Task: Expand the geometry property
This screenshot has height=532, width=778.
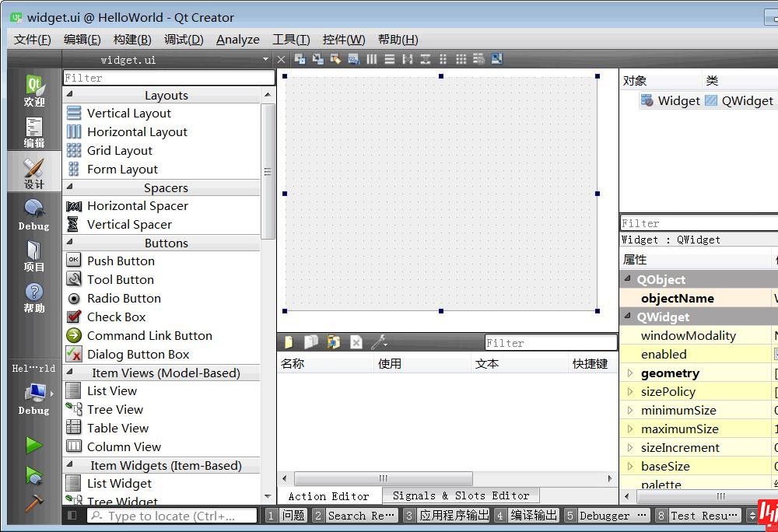Action: point(630,373)
